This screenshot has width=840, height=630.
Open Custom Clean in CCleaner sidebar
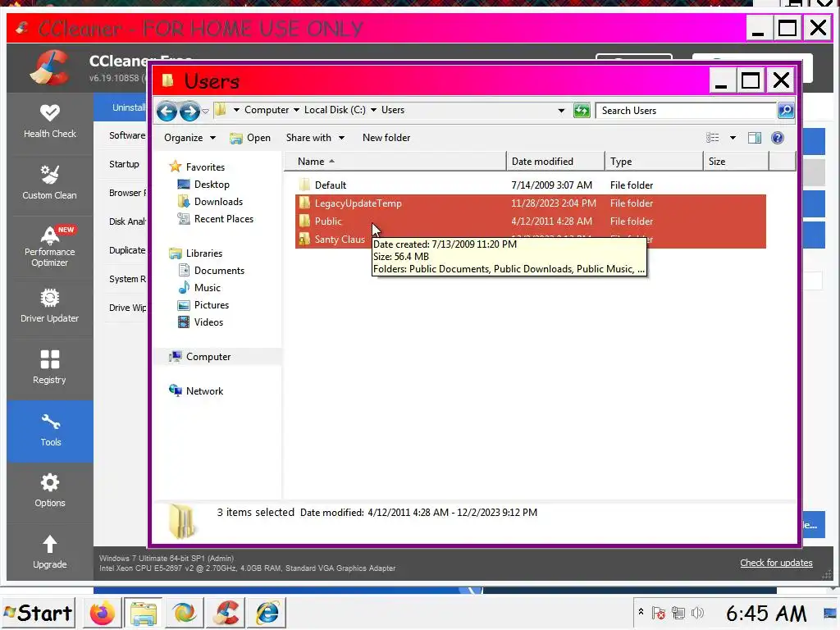click(x=50, y=183)
